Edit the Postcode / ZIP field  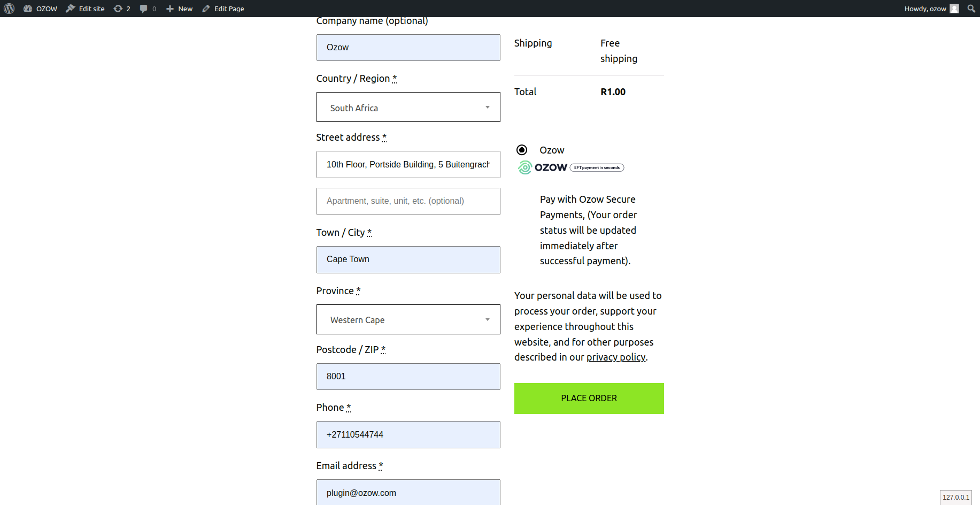click(x=408, y=377)
